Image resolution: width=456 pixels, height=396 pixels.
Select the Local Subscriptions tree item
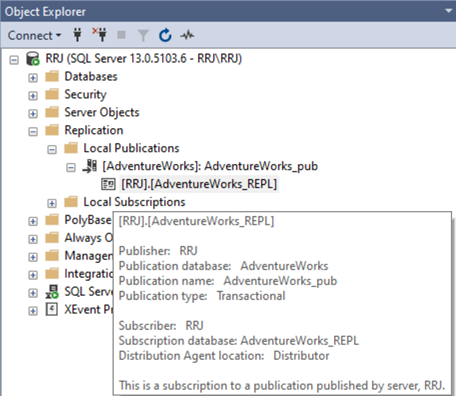[134, 202]
